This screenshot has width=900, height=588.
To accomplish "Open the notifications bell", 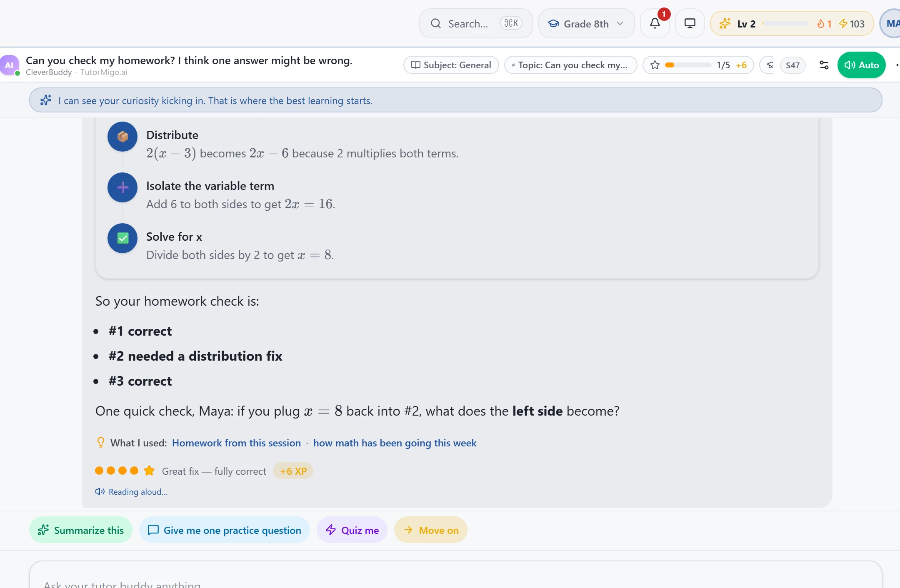I will [655, 24].
